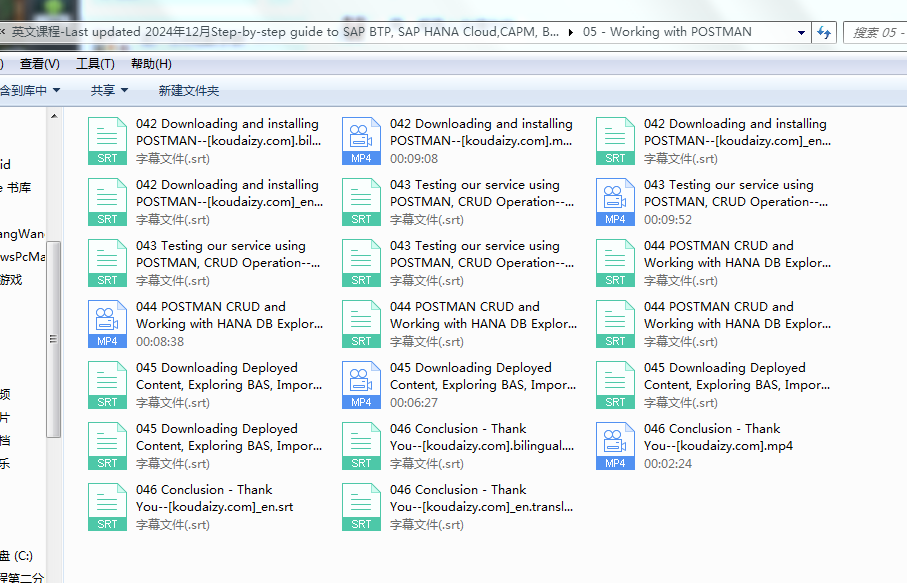Open the address bar history dropdown arrow
The width and height of the screenshot is (907, 583).
coord(801,32)
